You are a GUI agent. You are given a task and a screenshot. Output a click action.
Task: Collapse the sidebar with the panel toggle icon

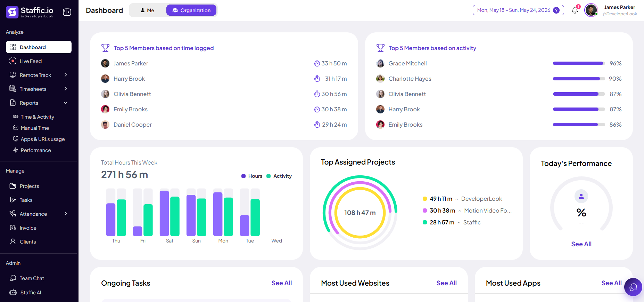pos(67,12)
